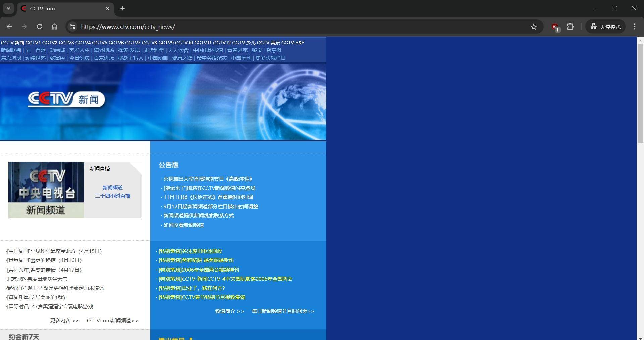Click 更多内容 >> link
Viewport: 644px width, 340px height.
(x=64, y=321)
